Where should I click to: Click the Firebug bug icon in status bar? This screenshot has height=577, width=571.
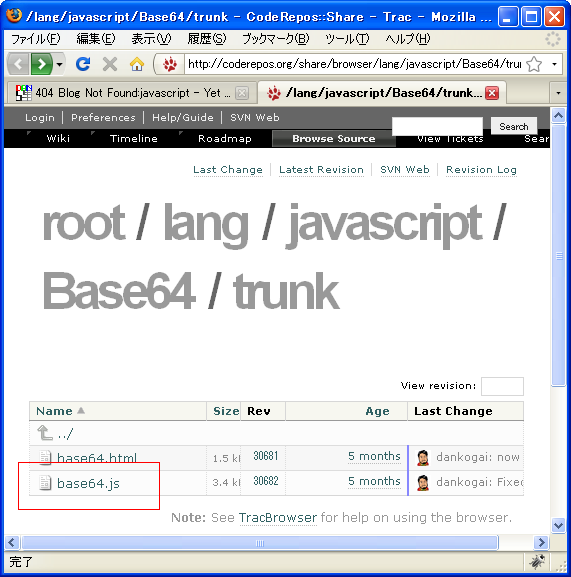537,562
